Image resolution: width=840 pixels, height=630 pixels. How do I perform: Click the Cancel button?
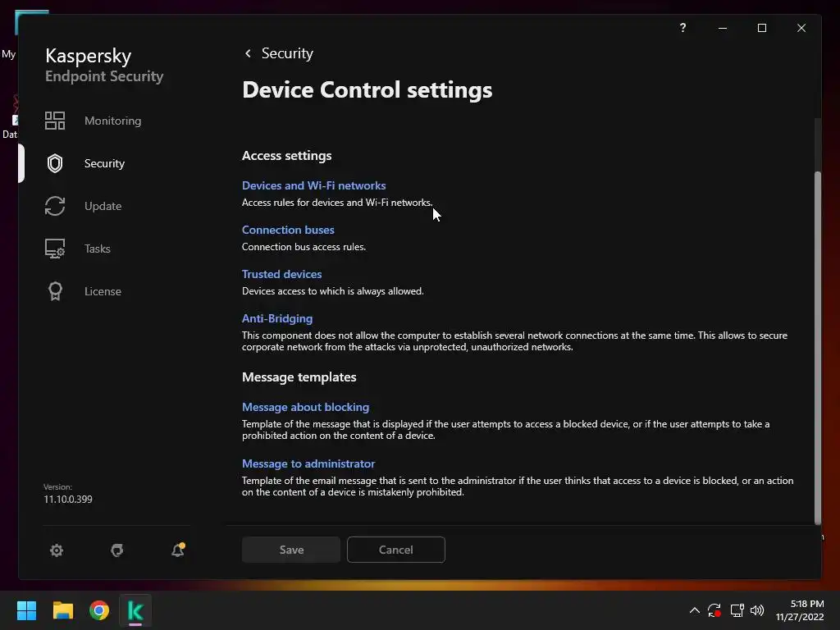(x=396, y=550)
